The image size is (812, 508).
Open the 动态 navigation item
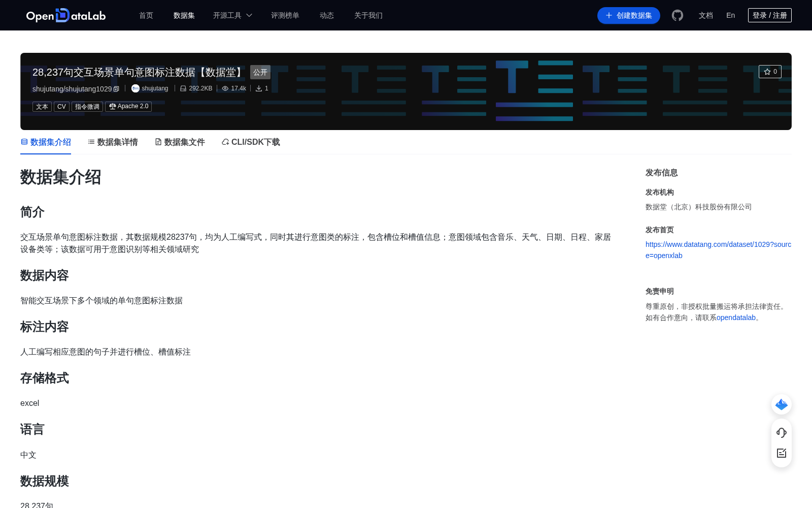(x=327, y=15)
